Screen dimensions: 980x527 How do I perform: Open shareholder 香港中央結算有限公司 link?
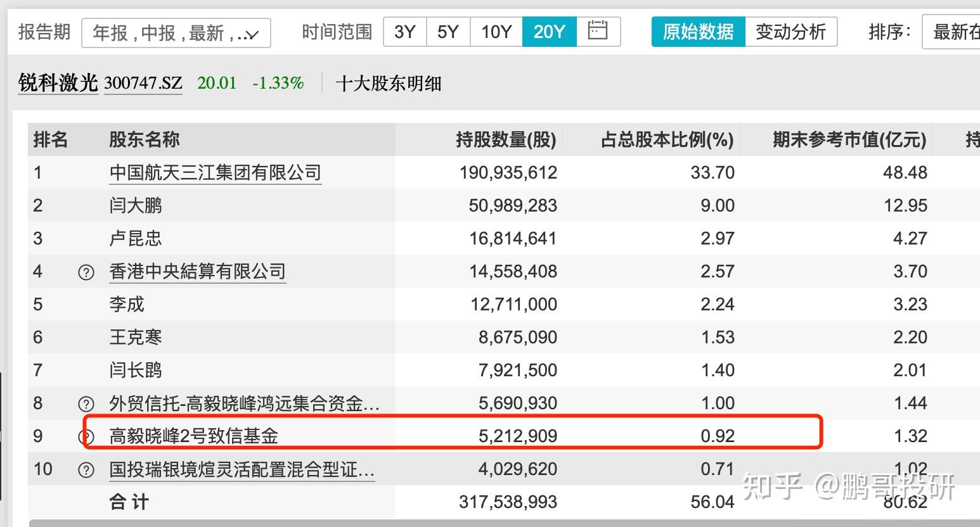tap(198, 271)
